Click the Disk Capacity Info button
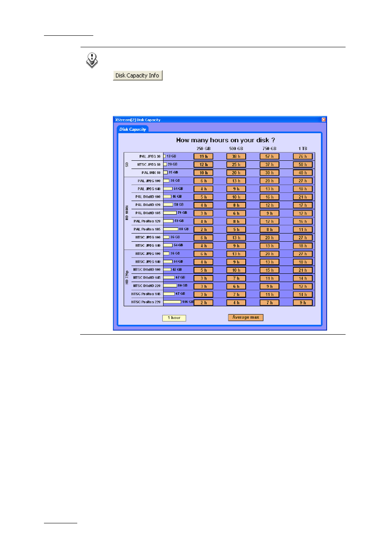The width and height of the screenshot is (392, 555). (138, 75)
